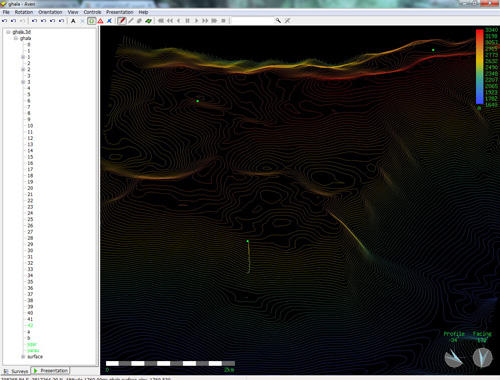
Task: Toggle station names display (A icon)
Action: [73, 21]
